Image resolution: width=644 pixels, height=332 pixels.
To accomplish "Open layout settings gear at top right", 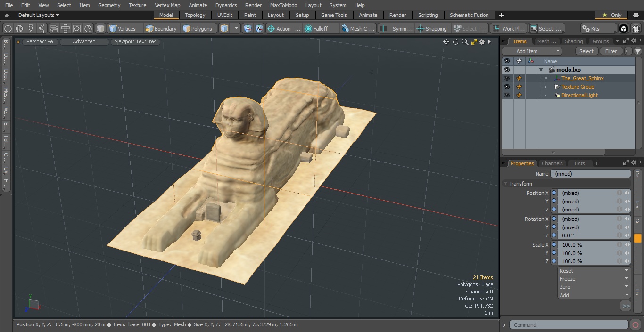I will click(x=636, y=15).
